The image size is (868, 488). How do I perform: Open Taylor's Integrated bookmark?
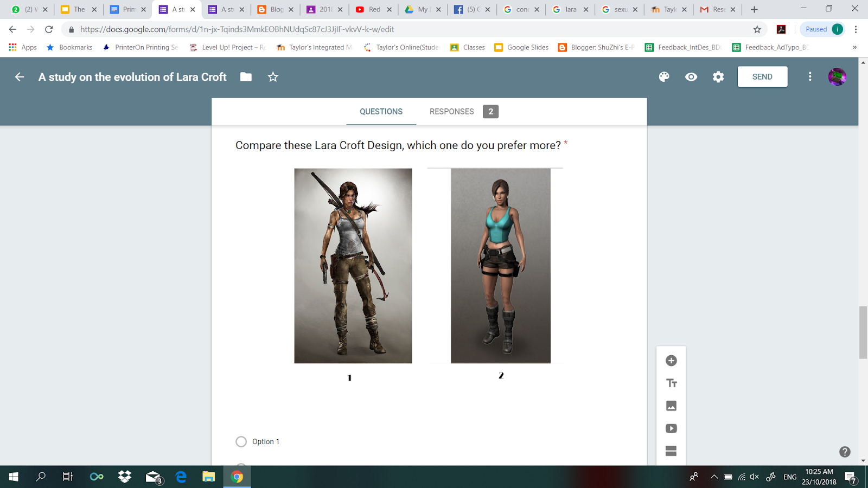[x=315, y=47]
